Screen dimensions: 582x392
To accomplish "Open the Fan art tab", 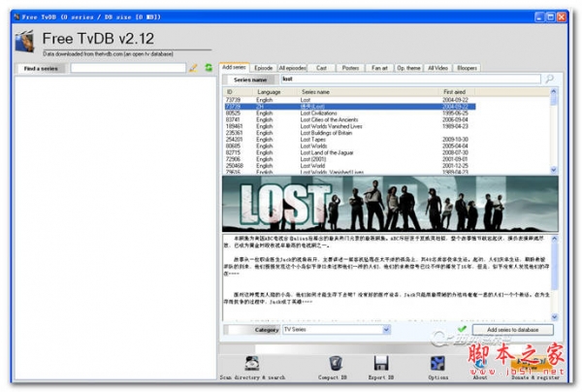I will click(x=379, y=68).
